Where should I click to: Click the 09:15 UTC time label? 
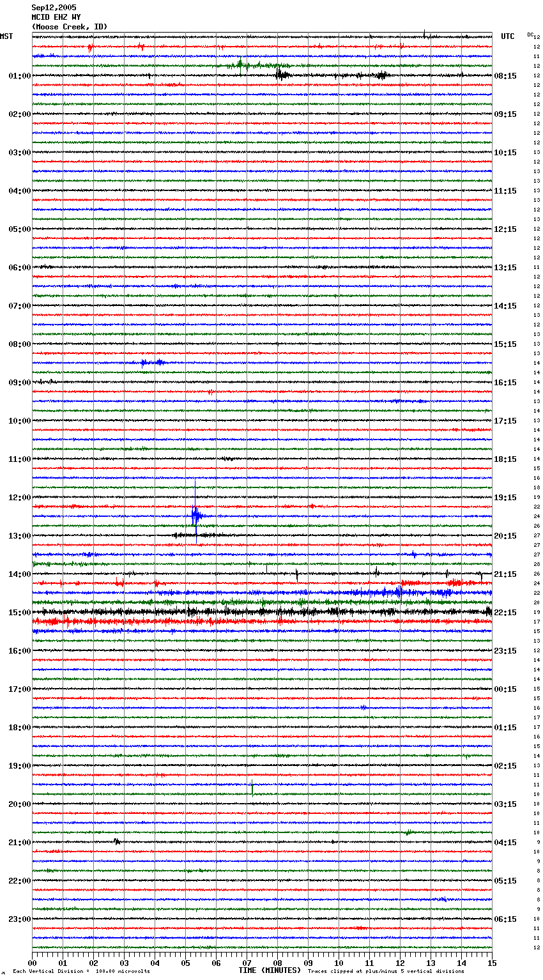[505, 114]
